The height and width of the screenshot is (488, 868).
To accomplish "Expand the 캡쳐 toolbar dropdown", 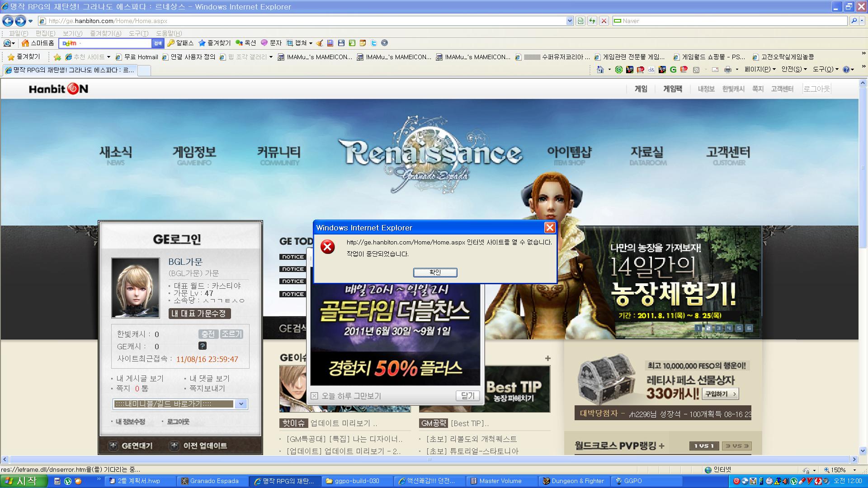I will [310, 43].
